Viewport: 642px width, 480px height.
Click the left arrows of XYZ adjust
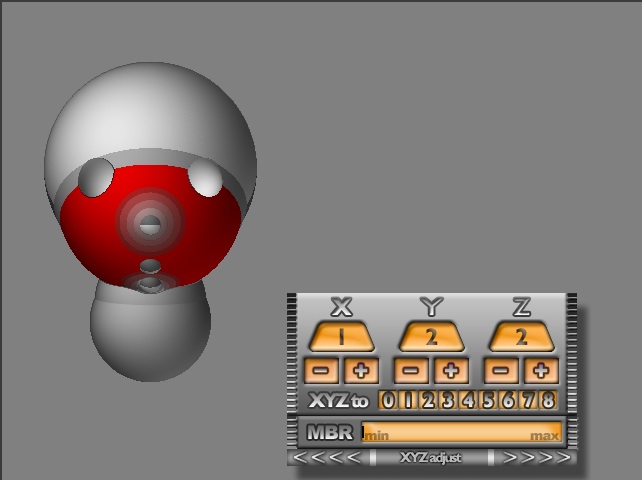point(328,457)
